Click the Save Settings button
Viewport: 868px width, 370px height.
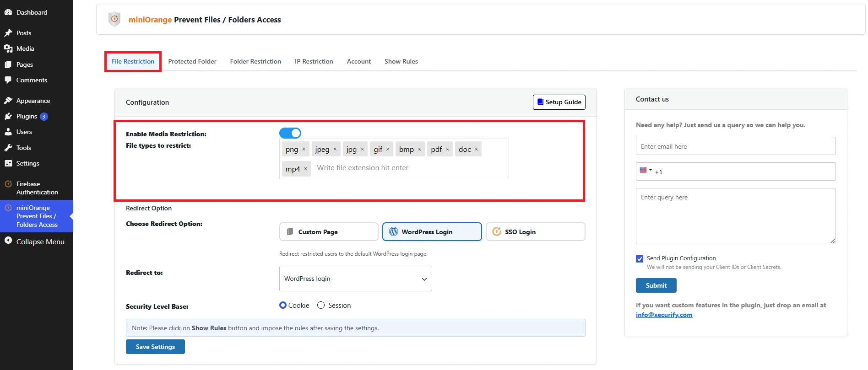pos(155,347)
